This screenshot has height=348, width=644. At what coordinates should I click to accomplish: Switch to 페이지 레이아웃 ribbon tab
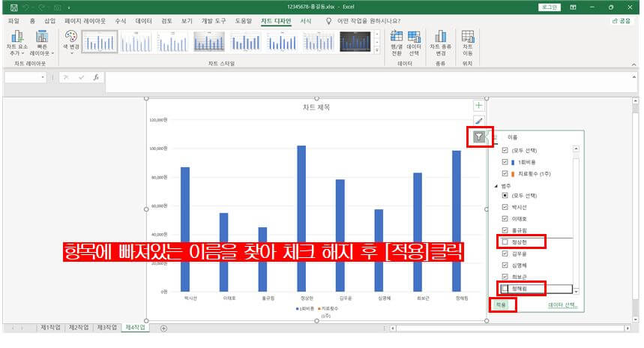point(85,21)
